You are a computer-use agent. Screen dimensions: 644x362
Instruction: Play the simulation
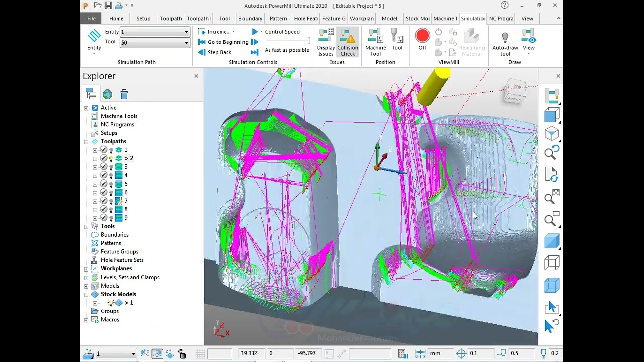click(255, 31)
